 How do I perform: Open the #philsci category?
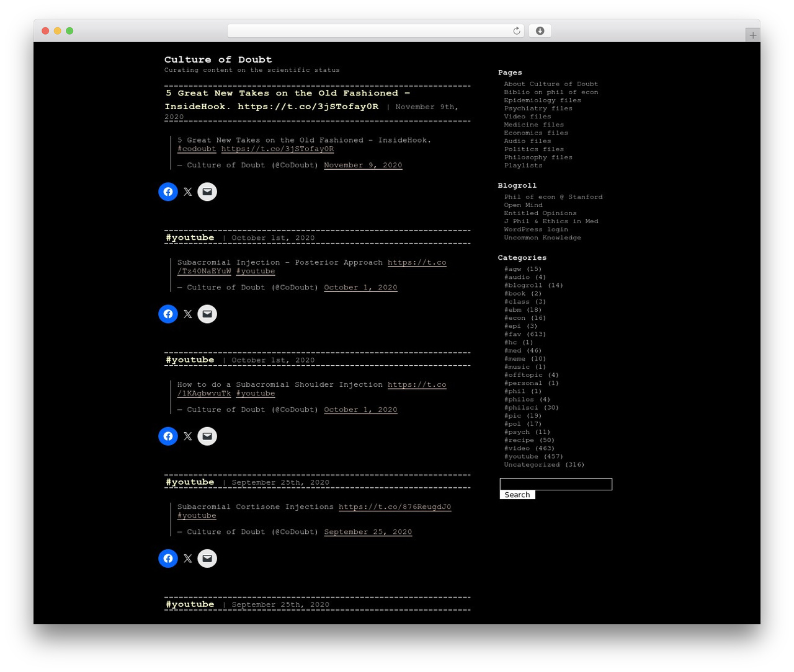coord(521,407)
